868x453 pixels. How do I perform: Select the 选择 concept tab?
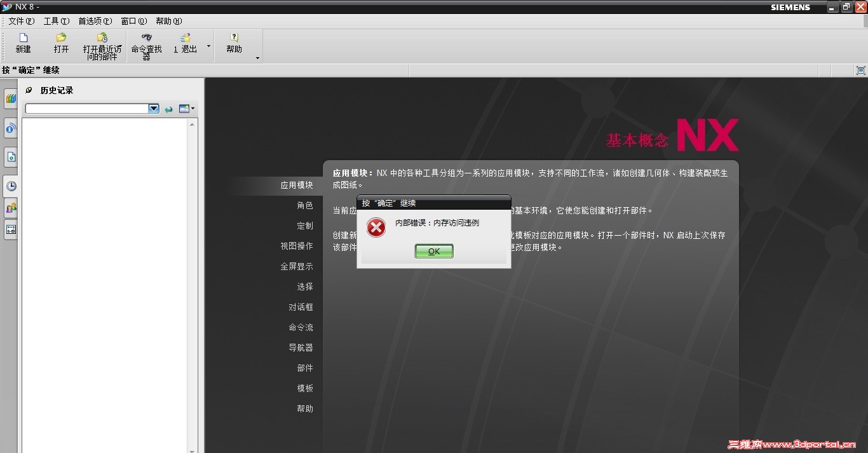click(305, 287)
